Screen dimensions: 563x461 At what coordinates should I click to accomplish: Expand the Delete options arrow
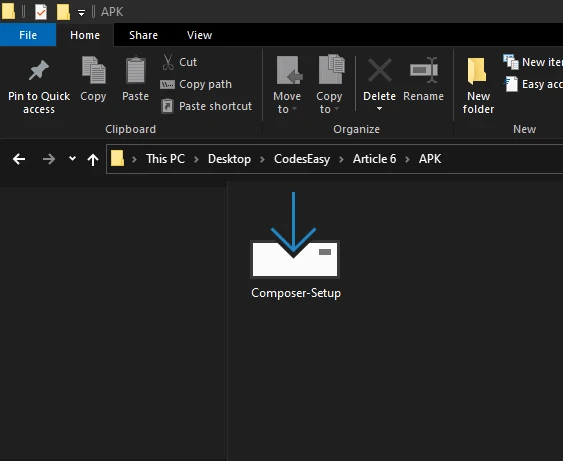pos(380,108)
